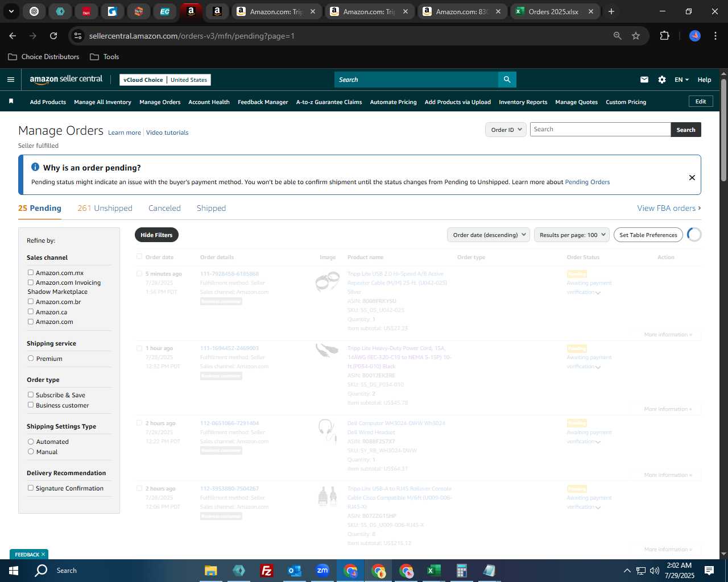Switch to the Canceled tab
Image resolution: width=728 pixels, height=582 pixels.
pos(164,208)
